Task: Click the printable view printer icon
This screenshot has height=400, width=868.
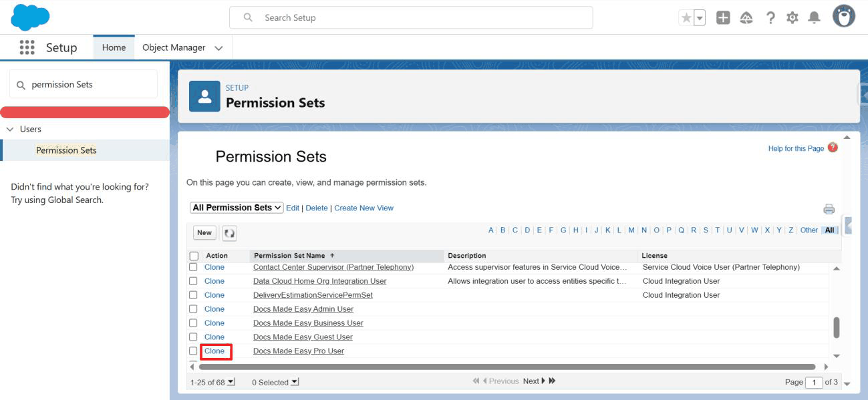Action: point(829,209)
